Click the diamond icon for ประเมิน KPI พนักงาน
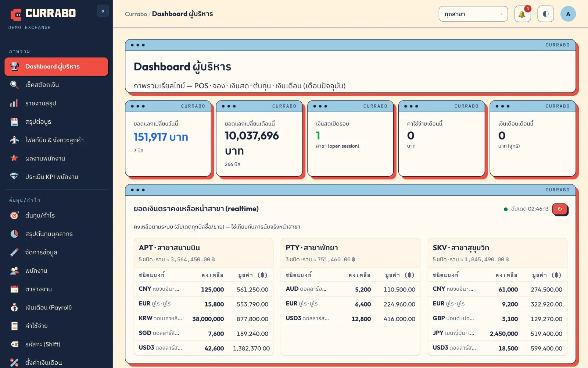This screenshot has width=588, height=368. [14, 177]
